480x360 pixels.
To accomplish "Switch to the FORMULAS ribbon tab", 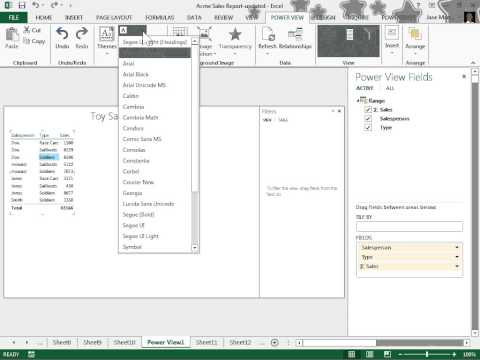I will [x=160, y=18].
